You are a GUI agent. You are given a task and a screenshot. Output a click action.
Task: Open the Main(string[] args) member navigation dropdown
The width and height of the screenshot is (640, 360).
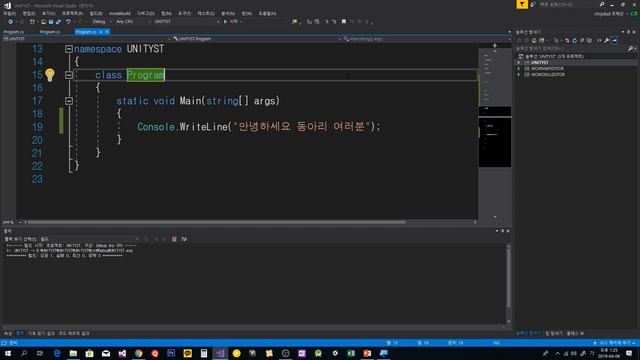coord(427,39)
